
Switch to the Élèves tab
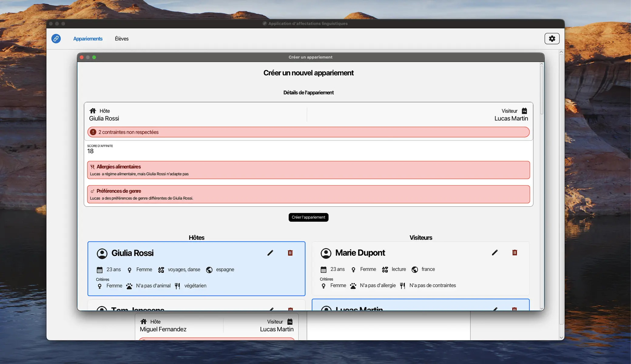click(122, 39)
